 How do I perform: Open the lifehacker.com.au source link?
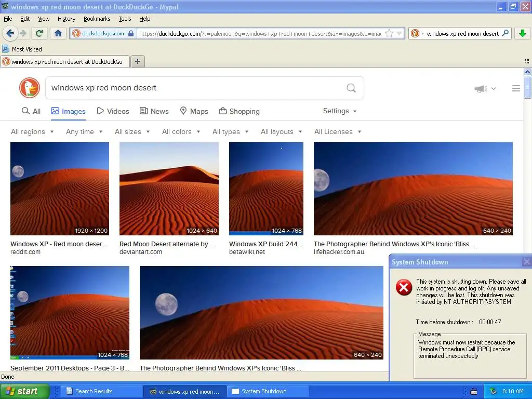pyautogui.click(x=339, y=252)
